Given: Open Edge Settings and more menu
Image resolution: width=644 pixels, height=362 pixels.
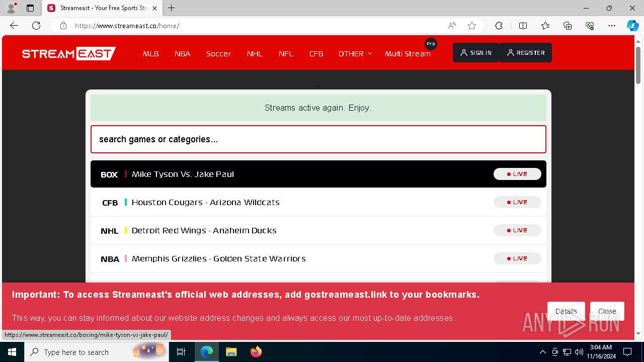Looking at the screenshot, I should pyautogui.click(x=612, y=26).
